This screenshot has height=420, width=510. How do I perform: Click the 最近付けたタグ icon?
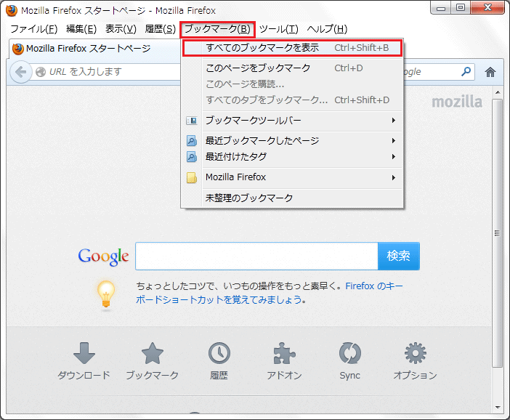pyautogui.click(x=192, y=157)
